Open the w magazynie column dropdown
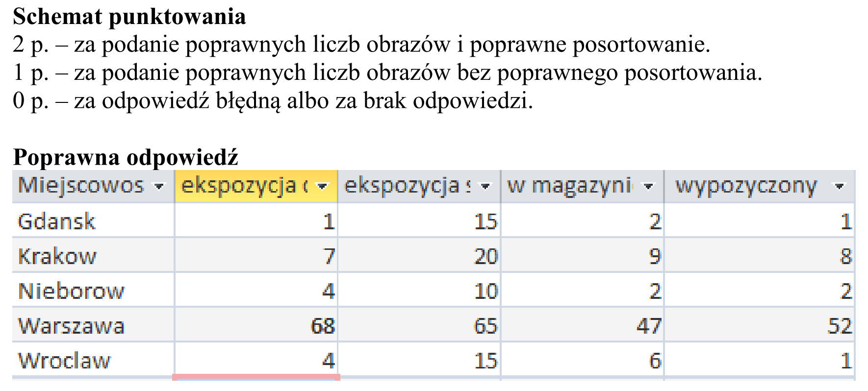Screen dimensions: 868x391 pyautogui.click(x=648, y=187)
